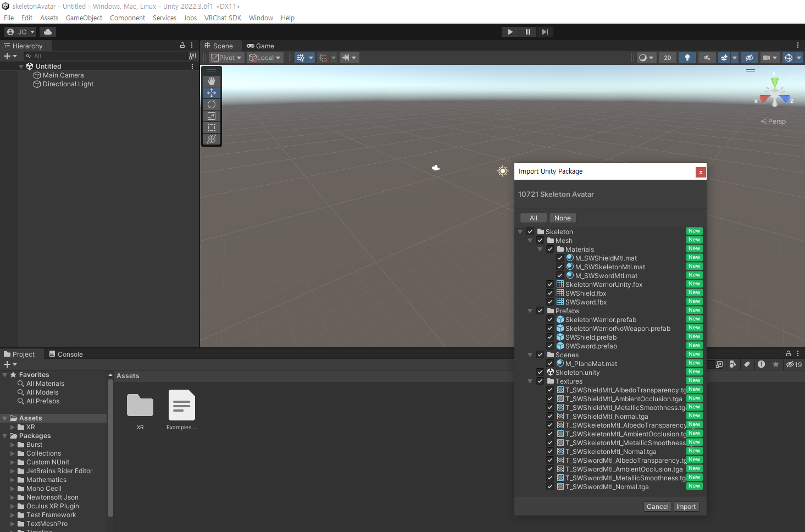Image resolution: width=805 pixels, height=532 pixels.
Task: Select Main Camera in Hierarchy
Action: (63, 75)
